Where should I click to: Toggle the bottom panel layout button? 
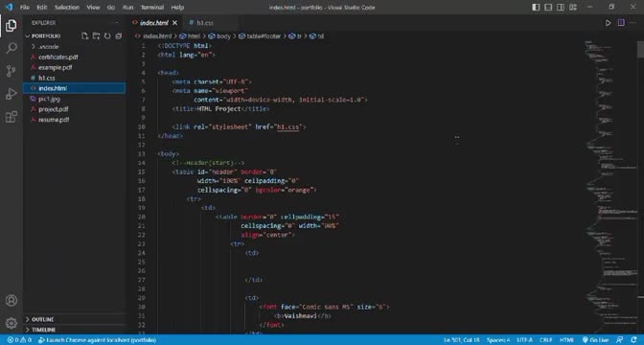click(548, 7)
